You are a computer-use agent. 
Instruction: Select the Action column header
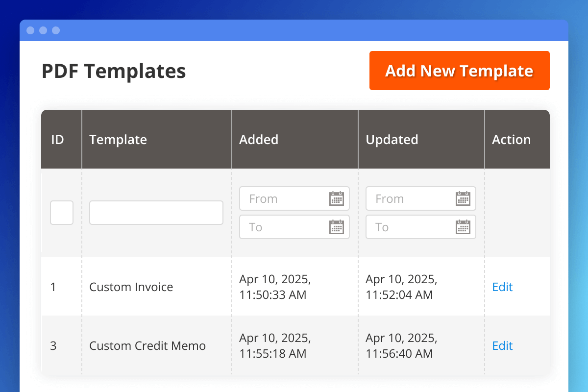point(511,140)
